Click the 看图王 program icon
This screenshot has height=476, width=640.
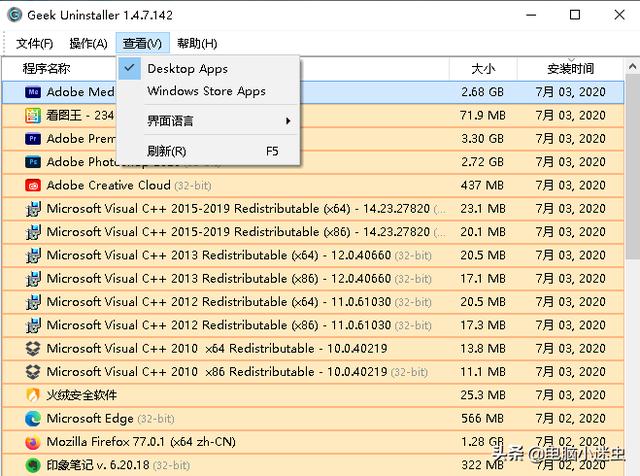tap(33, 116)
